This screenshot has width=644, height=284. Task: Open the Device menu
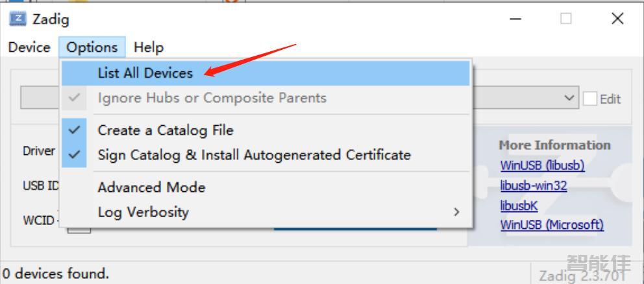29,47
